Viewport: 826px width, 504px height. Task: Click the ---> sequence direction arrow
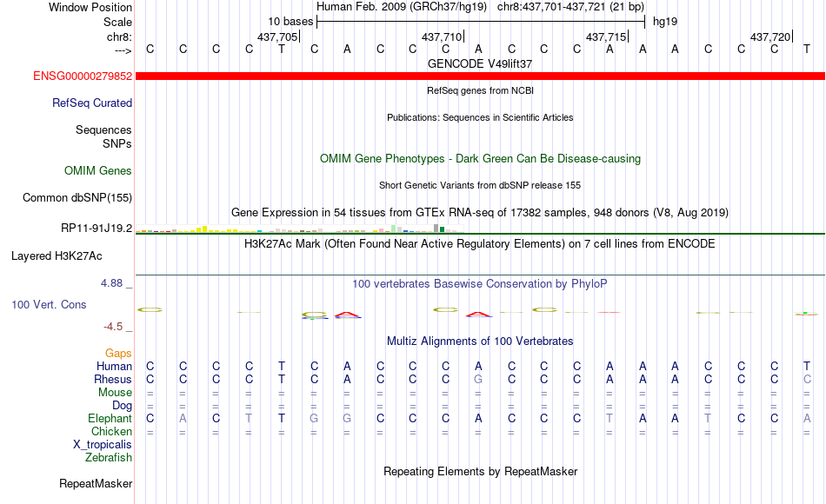pyautogui.click(x=123, y=50)
